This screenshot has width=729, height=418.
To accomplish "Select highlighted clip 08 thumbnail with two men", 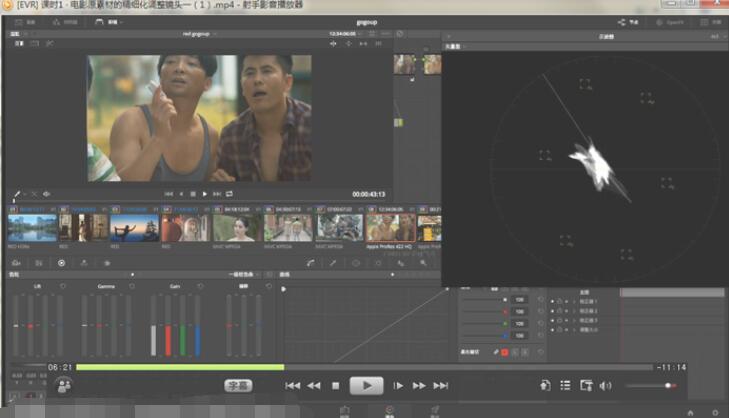I will coord(391,228).
